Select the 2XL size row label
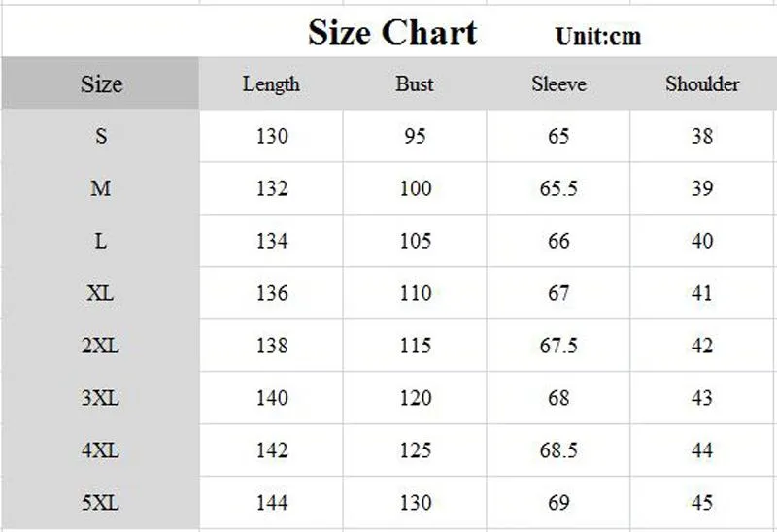The image size is (777, 532). pyautogui.click(x=101, y=346)
